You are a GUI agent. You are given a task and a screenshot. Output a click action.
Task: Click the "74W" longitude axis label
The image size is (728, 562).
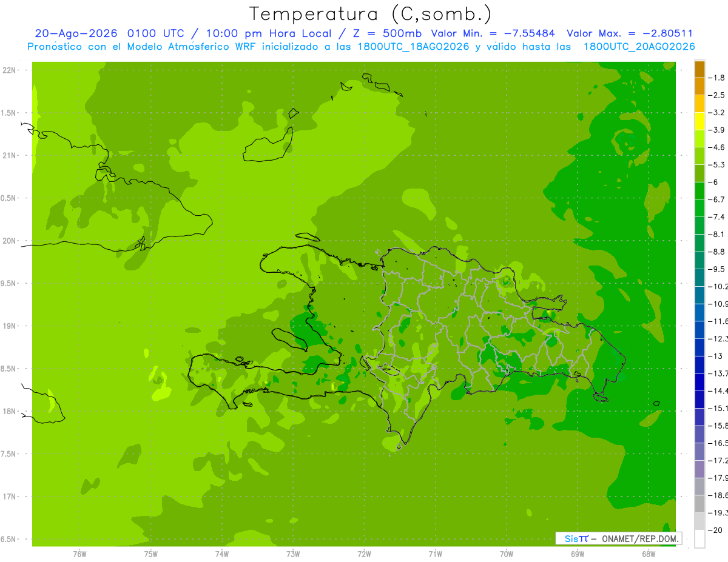222,554
